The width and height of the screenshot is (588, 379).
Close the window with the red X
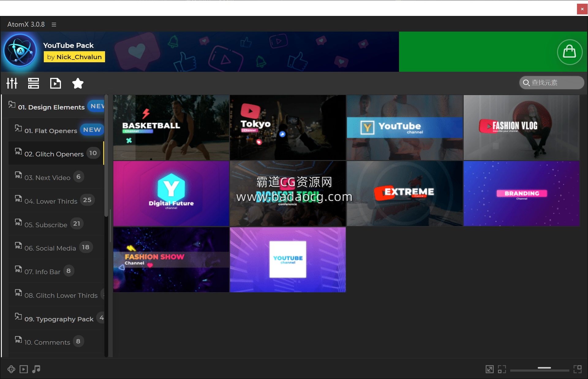click(582, 9)
